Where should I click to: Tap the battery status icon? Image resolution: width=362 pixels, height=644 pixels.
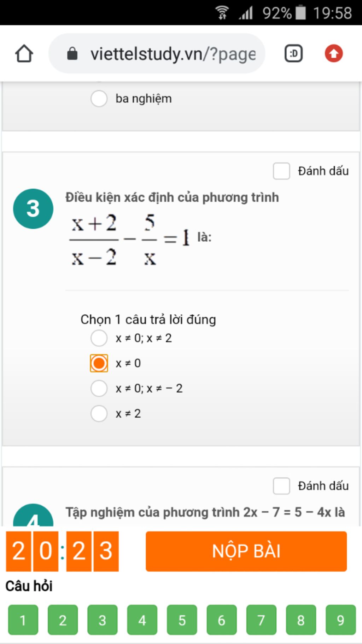(300, 13)
